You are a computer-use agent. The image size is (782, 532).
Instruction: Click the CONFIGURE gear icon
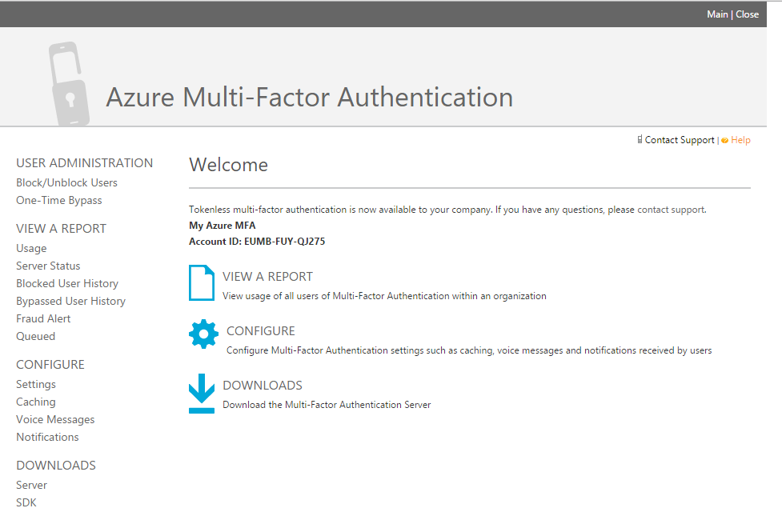203,336
